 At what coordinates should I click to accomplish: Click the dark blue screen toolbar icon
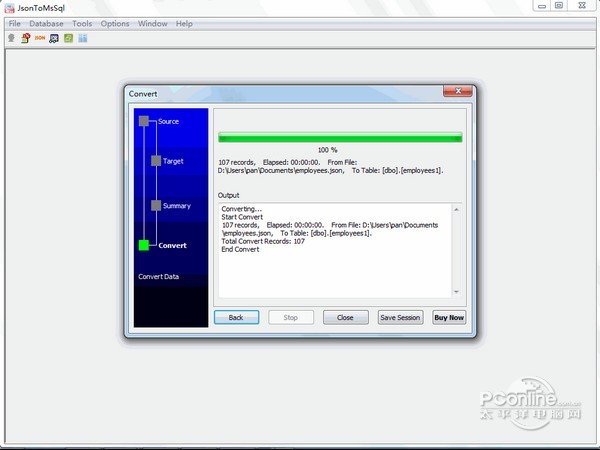(x=54, y=38)
